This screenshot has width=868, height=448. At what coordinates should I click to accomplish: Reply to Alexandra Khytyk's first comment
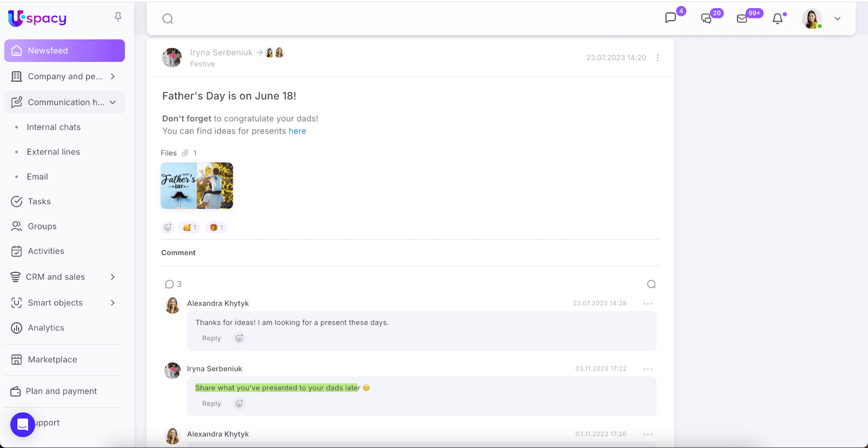(x=212, y=338)
